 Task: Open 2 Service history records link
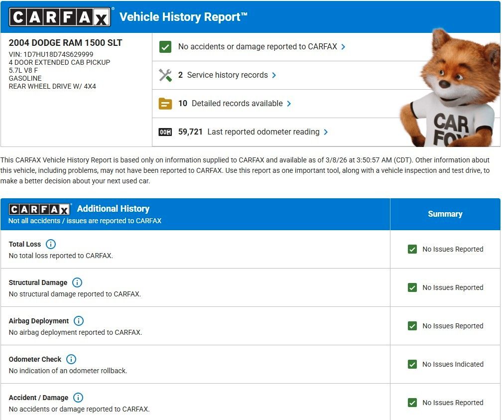tap(227, 75)
